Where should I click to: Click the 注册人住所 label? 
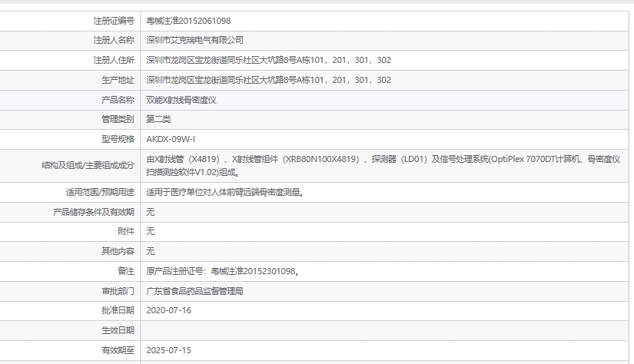tap(114, 60)
